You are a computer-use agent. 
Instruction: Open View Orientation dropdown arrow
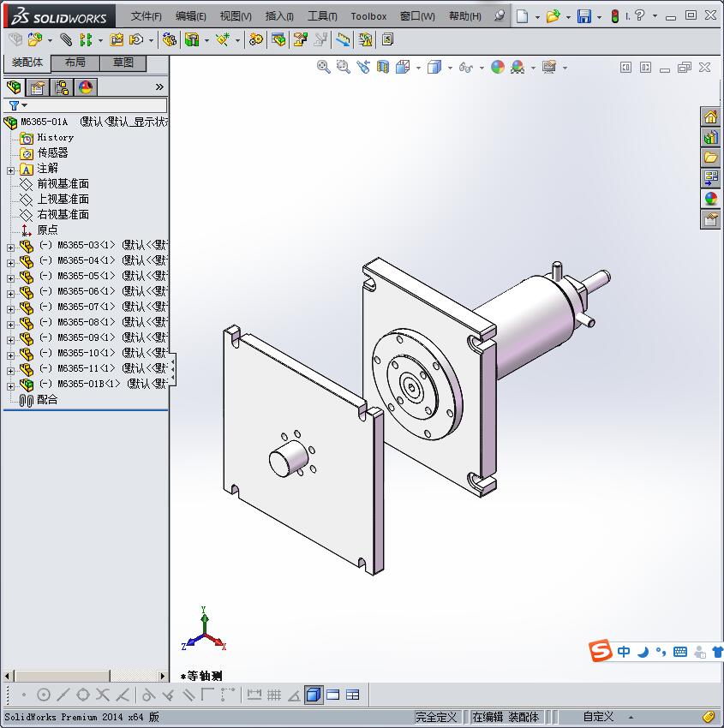coord(418,68)
